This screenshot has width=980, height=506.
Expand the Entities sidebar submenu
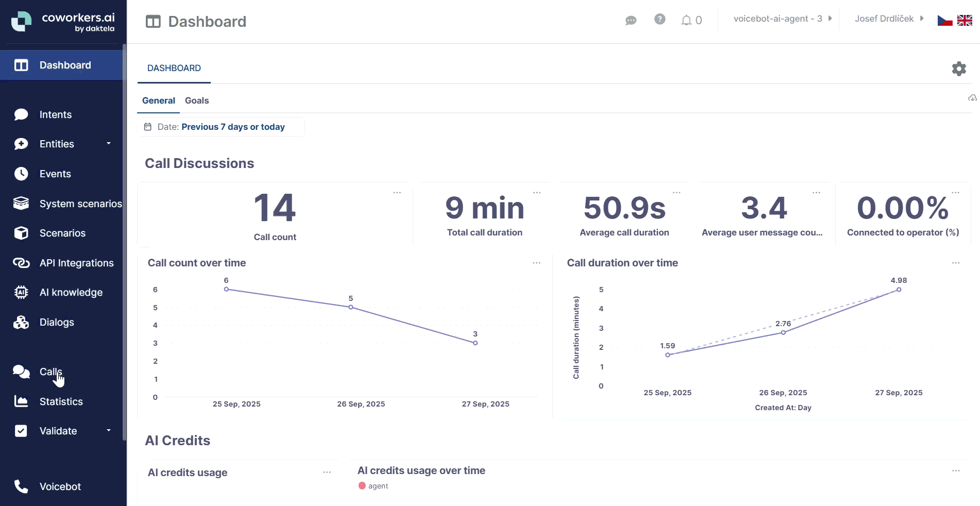point(109,144)
